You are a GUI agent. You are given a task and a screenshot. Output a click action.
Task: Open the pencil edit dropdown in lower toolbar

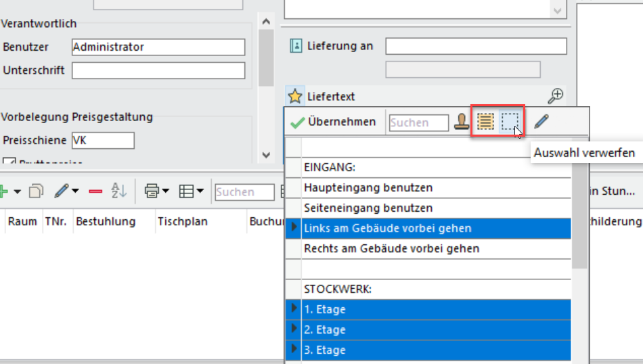(74, 192)
